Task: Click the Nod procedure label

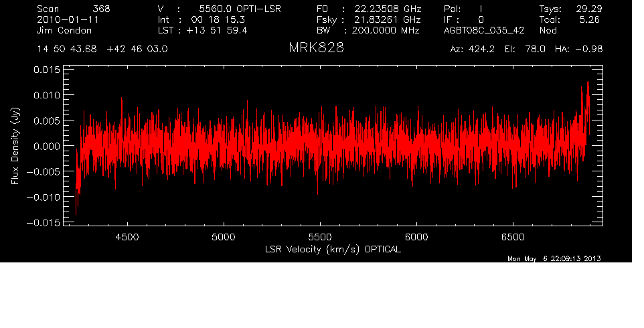Action: click(x=548, y=31)
